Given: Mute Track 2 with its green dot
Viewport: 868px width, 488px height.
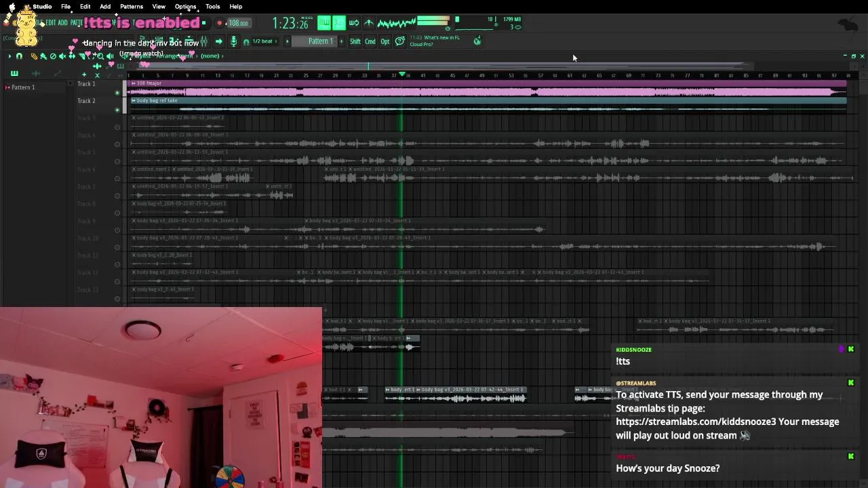Looking at the screenshot, I should click(117, 110).
